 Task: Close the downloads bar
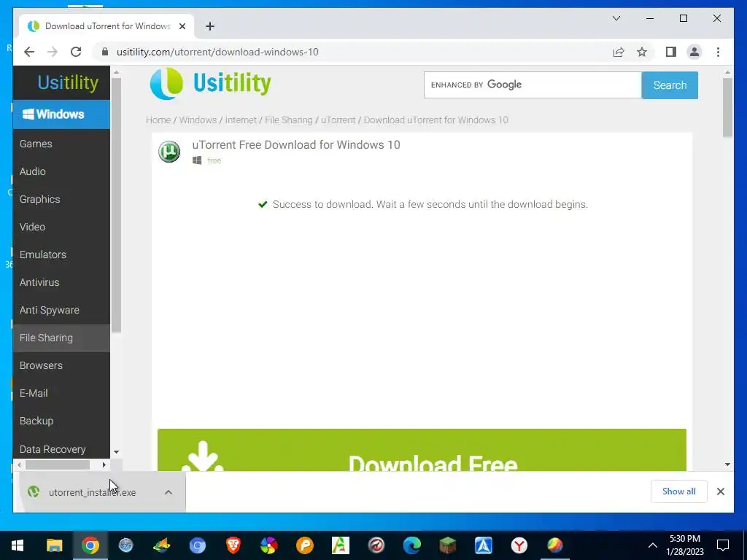click(x=720, y=491)
